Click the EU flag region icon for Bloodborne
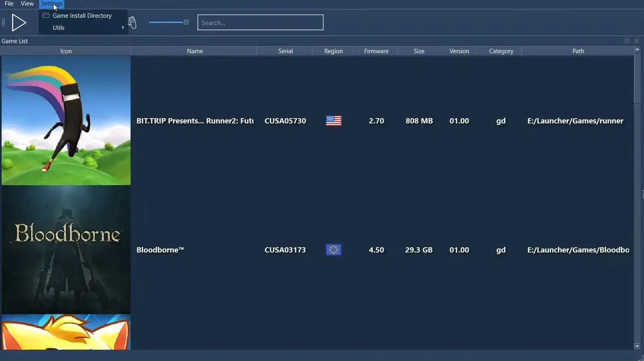Viewport: 644px width, 361px height. (333, 250)
